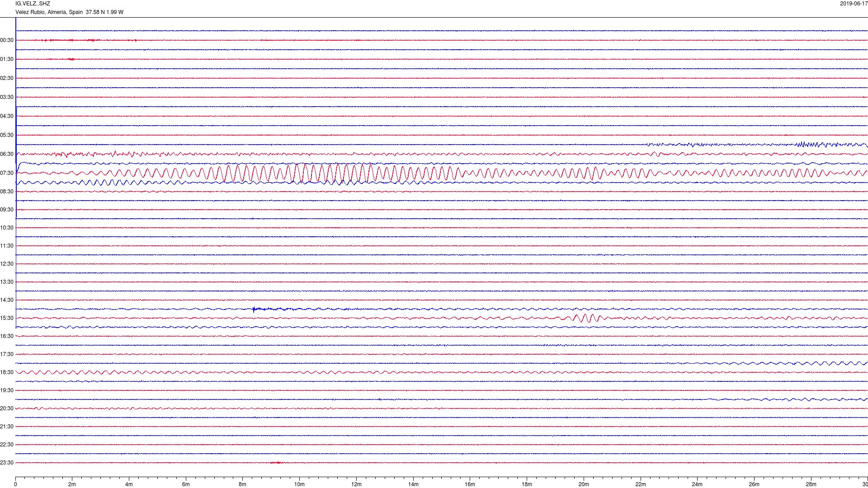Click the 24m tick label on time axis
The width and height of the screenshot is (868, 488).
point(697,484)
